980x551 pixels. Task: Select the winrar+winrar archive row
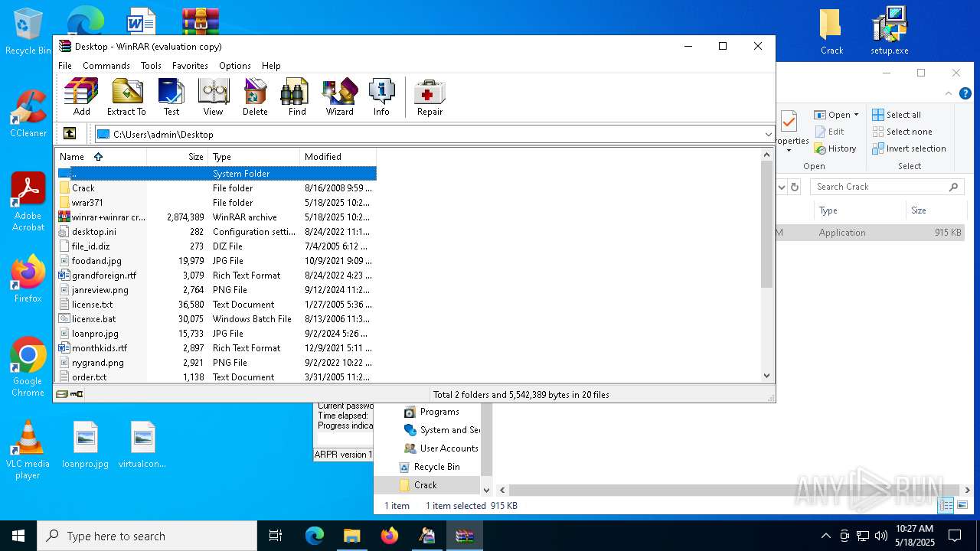pyautogui.click(x=217, y=217)
